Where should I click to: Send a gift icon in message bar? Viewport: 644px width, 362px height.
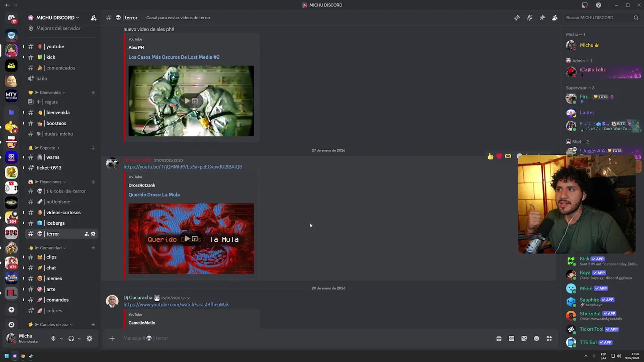coord(499,338)
